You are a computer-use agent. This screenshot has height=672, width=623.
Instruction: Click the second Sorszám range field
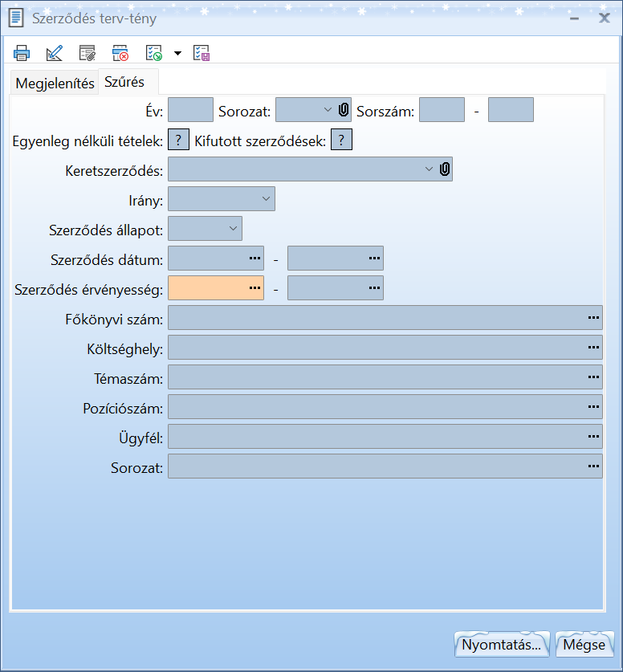(511, 110)
